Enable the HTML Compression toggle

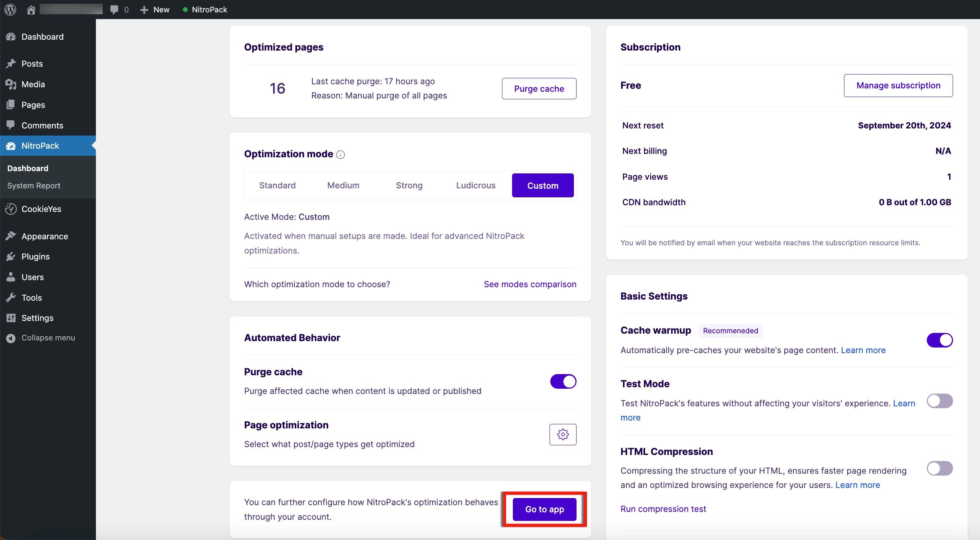pos(940,468)
